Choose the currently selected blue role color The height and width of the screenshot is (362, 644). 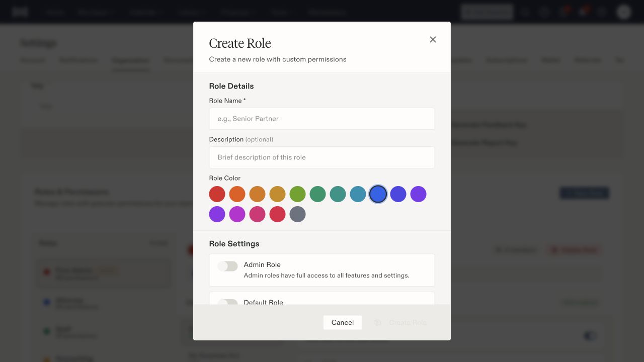pyautogui.click(x=378, y=194)
